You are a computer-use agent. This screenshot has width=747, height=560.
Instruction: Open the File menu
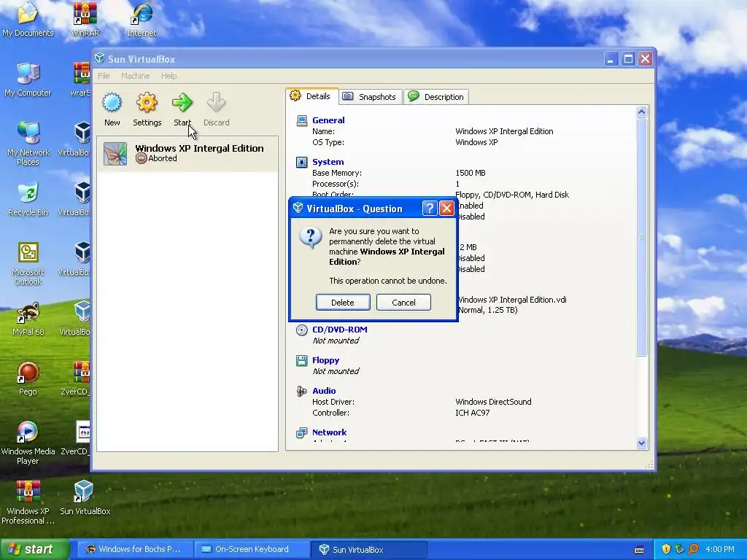(x=104, y=76)
